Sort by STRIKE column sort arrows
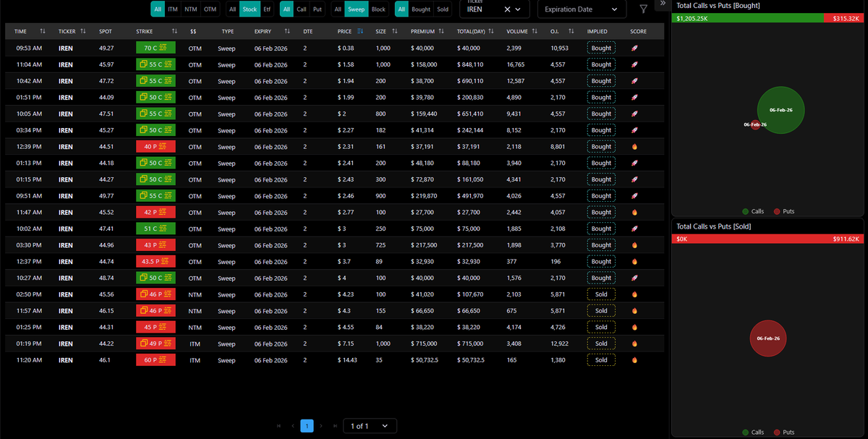This screenshot has height=439, width=868. coord(174,31)
